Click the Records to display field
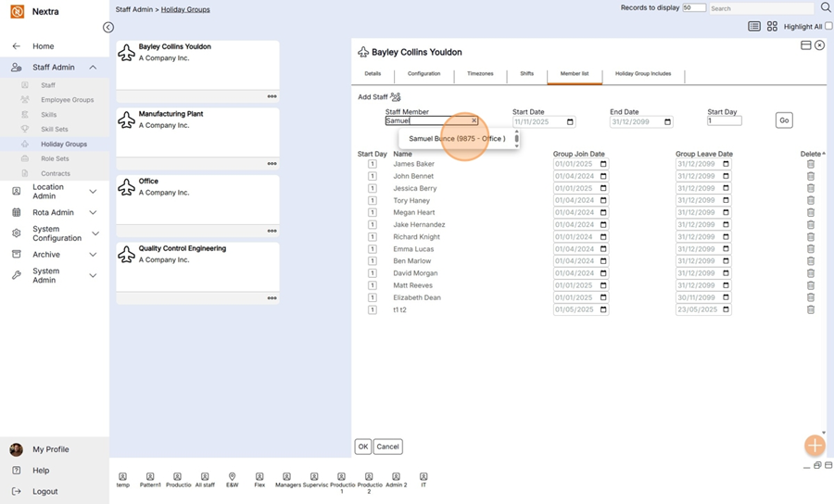The image size is (834, 504). coord(694,8)
